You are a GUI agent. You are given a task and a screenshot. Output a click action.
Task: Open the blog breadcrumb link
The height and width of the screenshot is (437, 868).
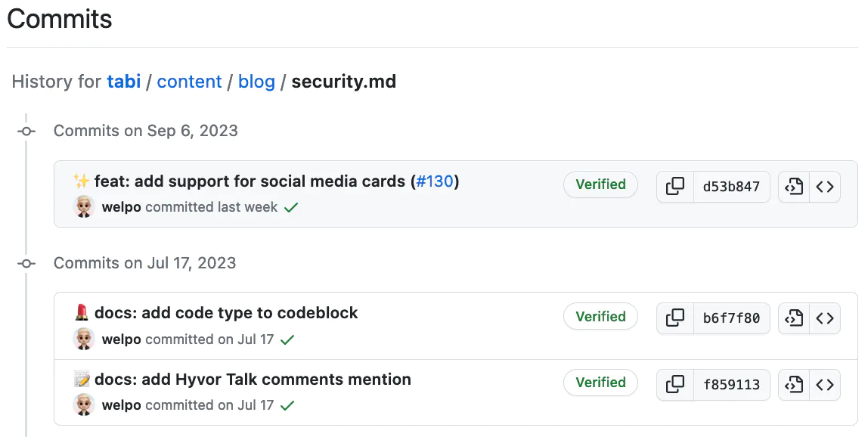click(x=256, y=81)
